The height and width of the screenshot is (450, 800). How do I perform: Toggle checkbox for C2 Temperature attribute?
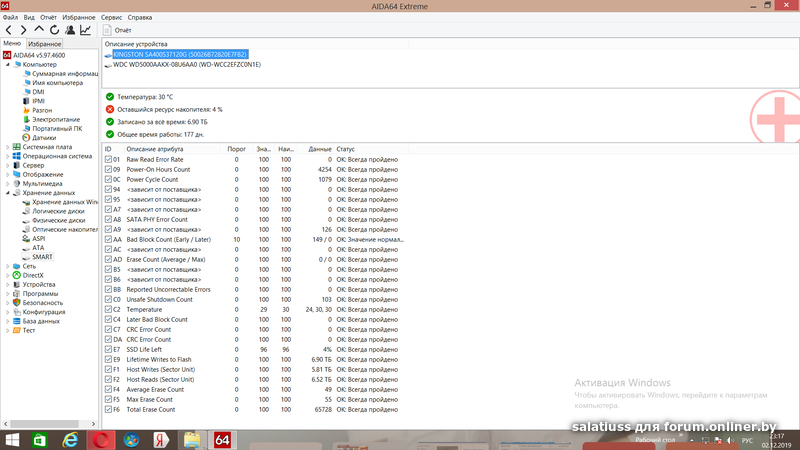click(x=108, y=309)
